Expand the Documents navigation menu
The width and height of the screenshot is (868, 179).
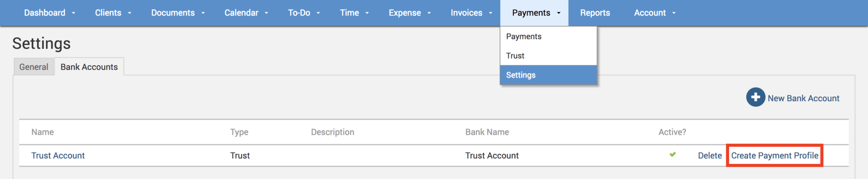(178, 13)
